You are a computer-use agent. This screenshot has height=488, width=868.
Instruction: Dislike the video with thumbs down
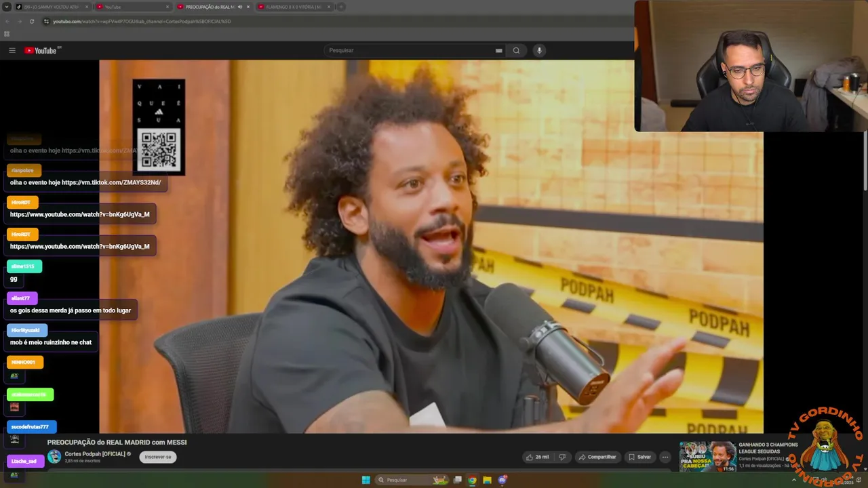tap(562, 457)
